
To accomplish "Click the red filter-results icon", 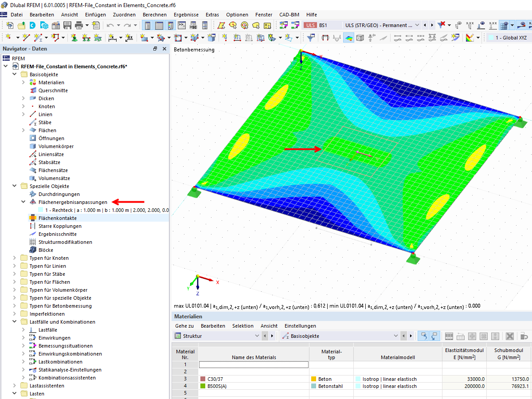I will click(x=441, y=25).
